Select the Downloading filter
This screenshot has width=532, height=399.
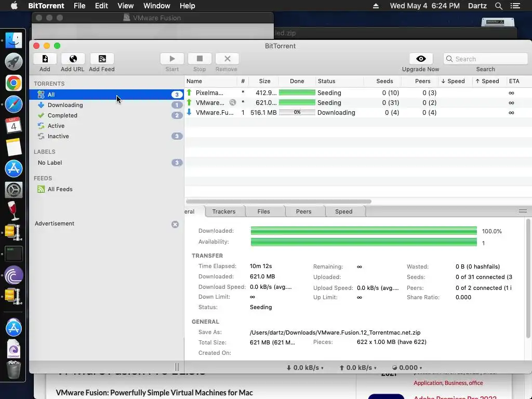[107, 105]
